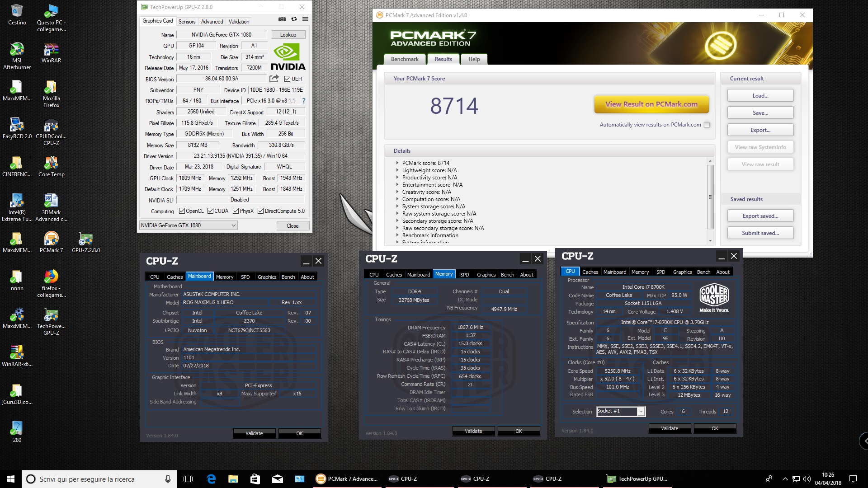This screenshot has height=488, width=868.
Task: Click Export... result button
Action: tap(760, 130)
